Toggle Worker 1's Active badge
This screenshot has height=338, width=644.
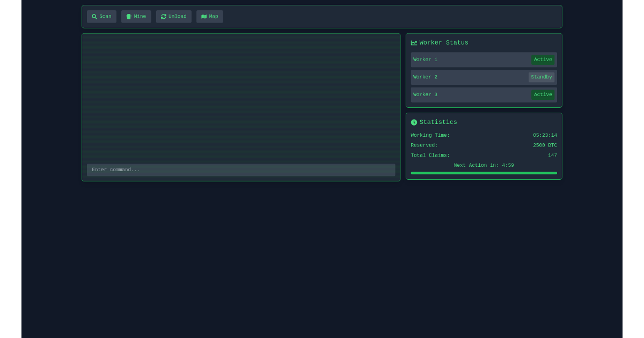tap(543, 60)
